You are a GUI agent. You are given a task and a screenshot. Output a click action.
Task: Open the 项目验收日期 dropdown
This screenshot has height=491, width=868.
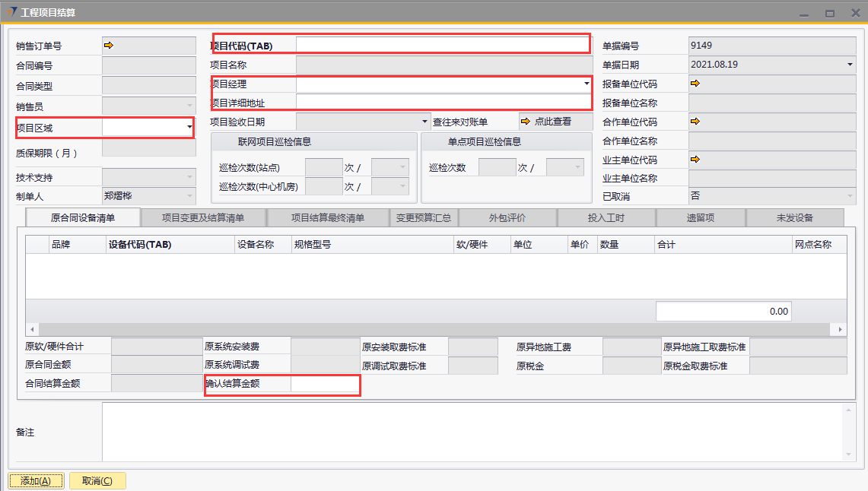pos(425,122)
